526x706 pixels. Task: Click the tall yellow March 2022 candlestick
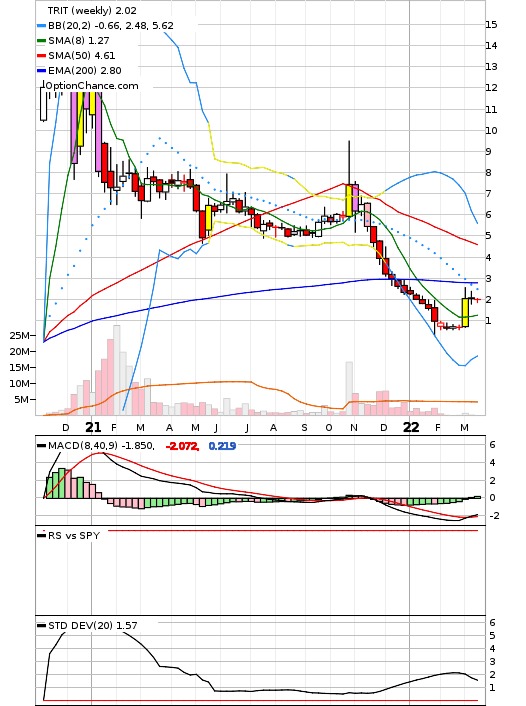coord(465,312)
